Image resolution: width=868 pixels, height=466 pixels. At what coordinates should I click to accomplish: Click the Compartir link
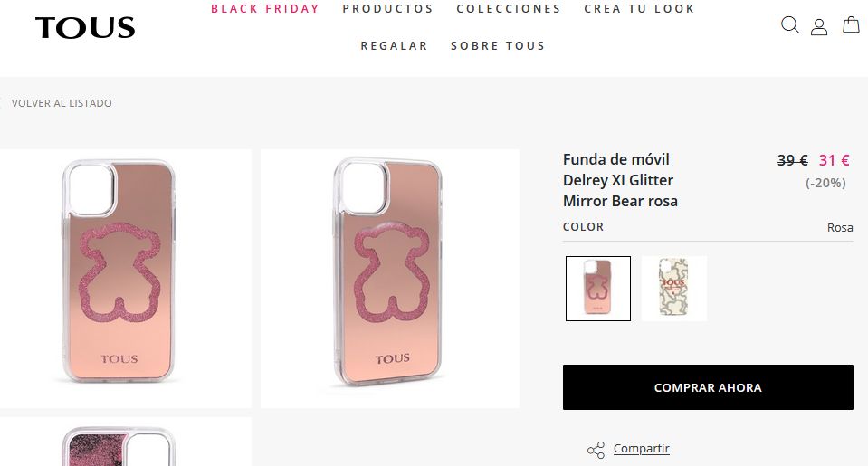tap(642, 449)
